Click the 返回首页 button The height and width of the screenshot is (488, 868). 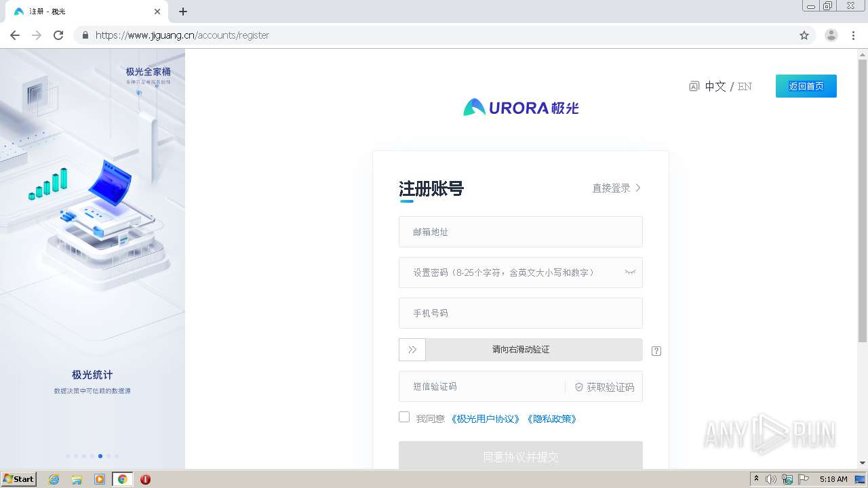(806, 86)
